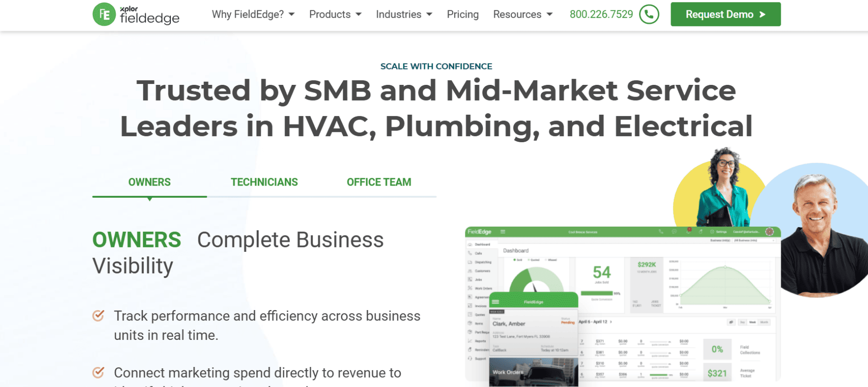Click the 54 jobs sold value in dashboard

(x=602, y=272)
